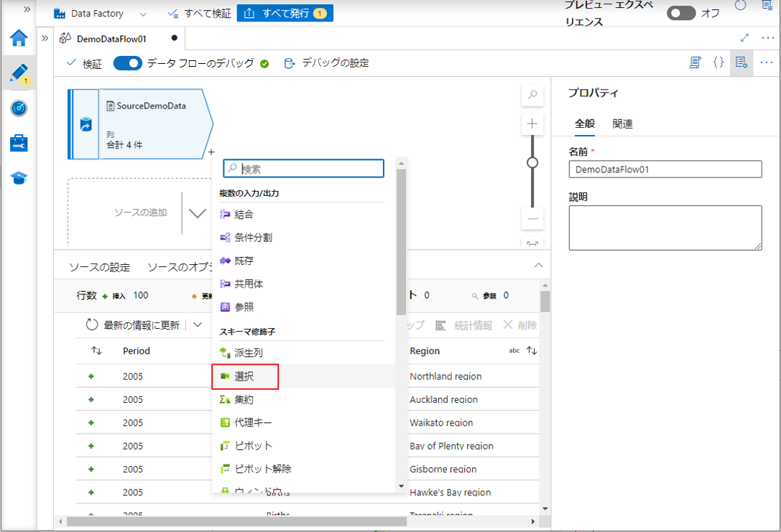This screenshot has height=532, width=781.
Task: Click the Author pencil icon in sidebar
Action: coord(19,73)
